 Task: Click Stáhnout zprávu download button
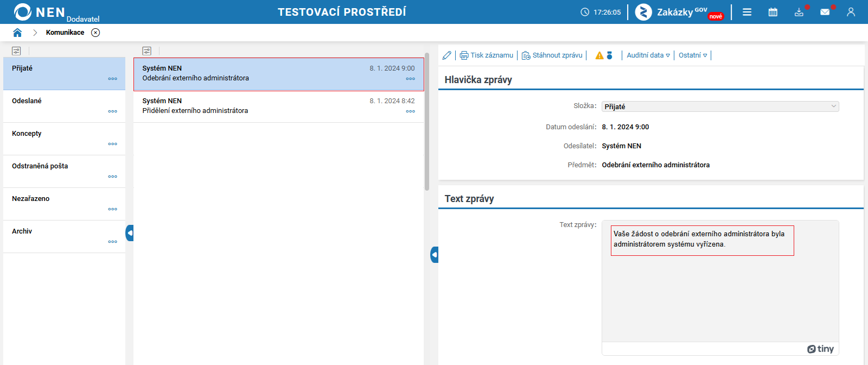tap(552, 55)
